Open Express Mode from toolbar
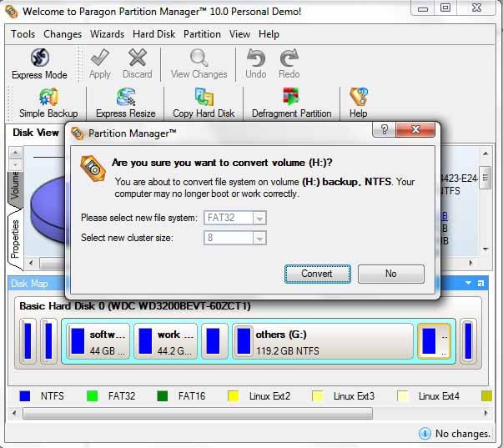The image size is (503, 448). pos(39,64)
